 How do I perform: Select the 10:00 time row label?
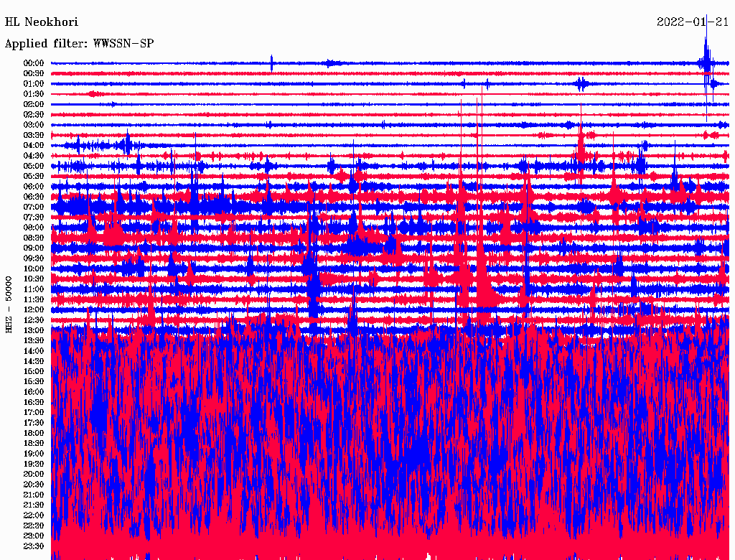(x=33, y=269)
